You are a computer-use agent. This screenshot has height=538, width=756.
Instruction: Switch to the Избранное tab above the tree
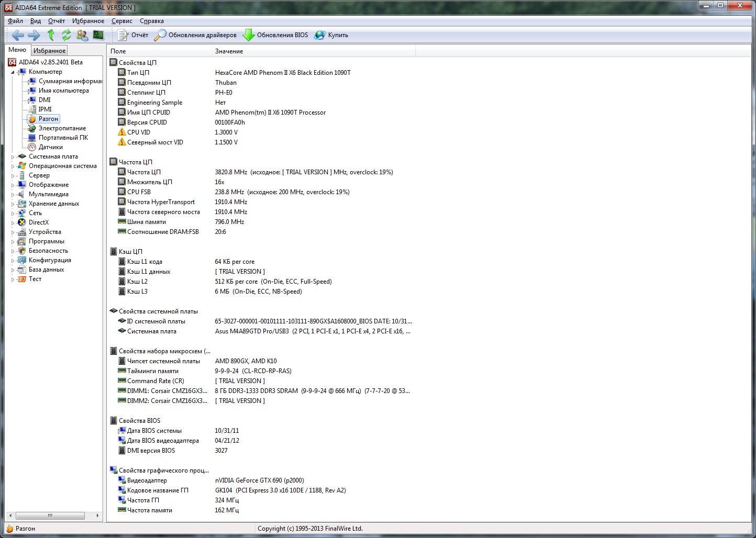click(x=50, y=51)
